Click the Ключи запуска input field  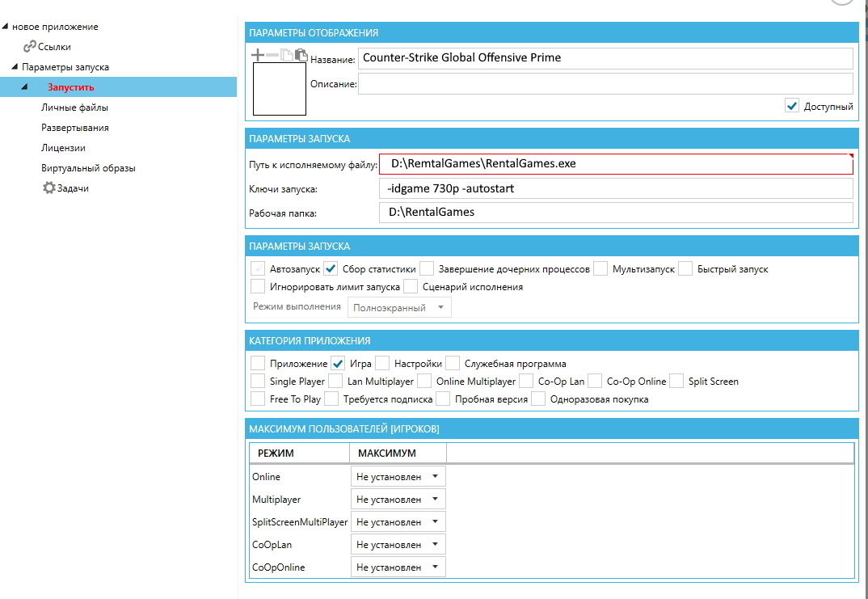(615, 188)
